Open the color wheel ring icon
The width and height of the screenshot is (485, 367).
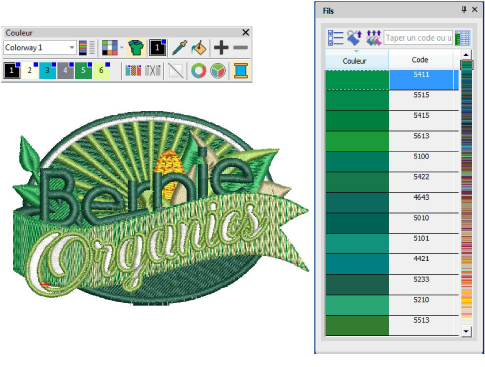click(199, 70)
